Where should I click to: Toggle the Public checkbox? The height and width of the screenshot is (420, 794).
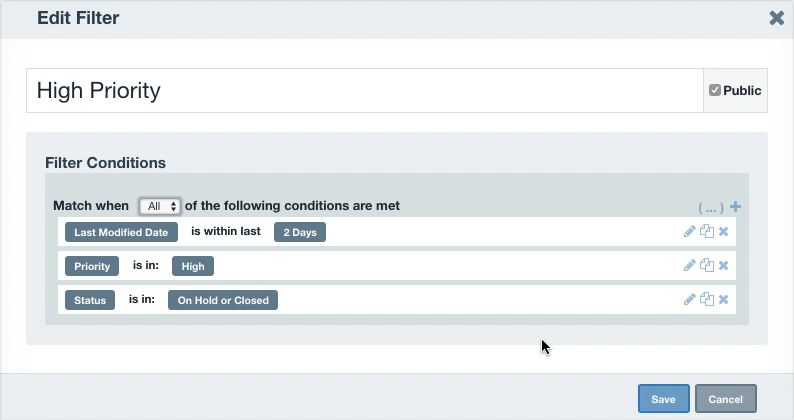point(714,90)
